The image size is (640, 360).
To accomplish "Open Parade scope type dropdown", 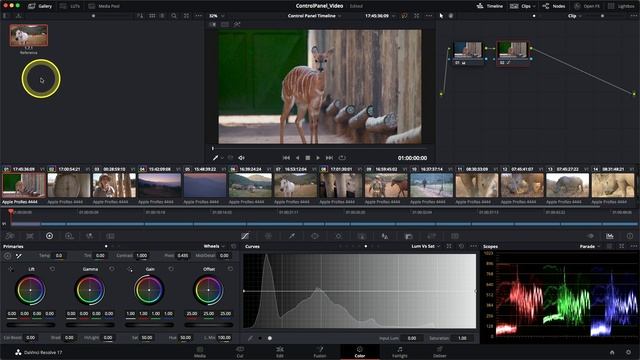I will tap(589, 246).
